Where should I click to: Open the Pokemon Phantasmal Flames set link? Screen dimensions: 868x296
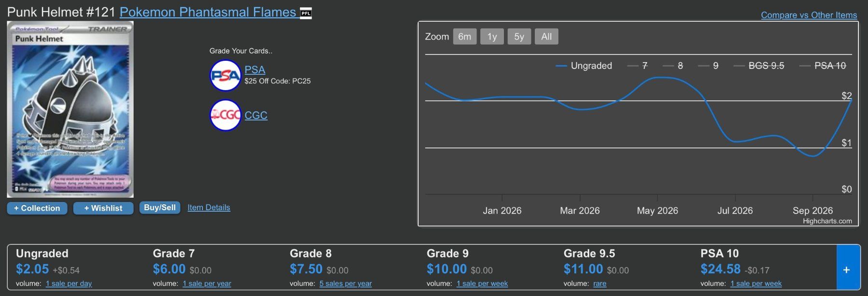(x=208, y=12)
